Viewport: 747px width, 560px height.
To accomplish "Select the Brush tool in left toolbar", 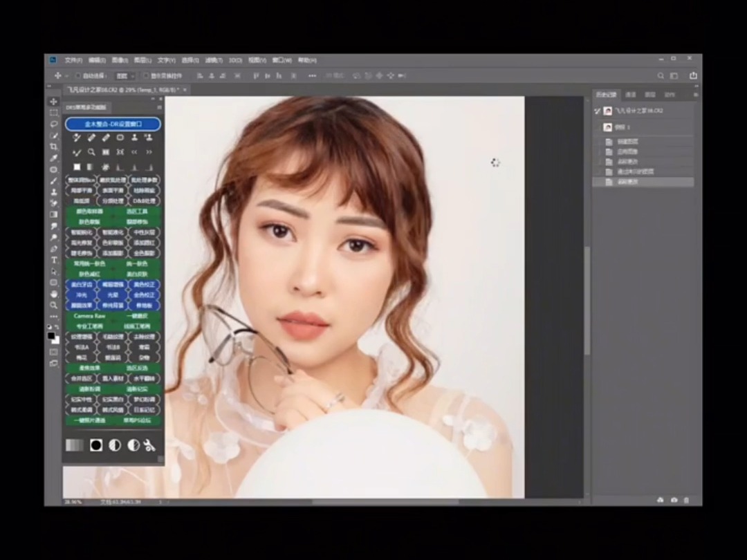I will click(x=54, y=181).
